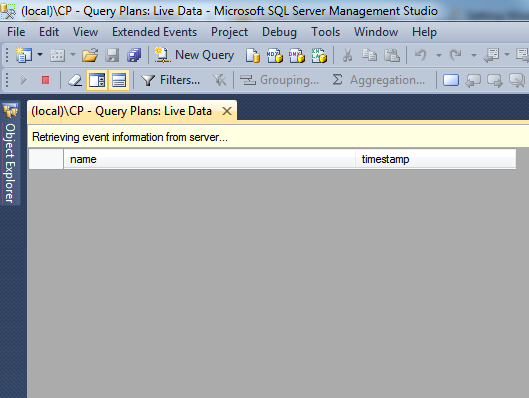This screenshot has height=398, width=529.
Task: Clear data with the eraser icon
Action: pyautogui.click(x=75, y=80)
